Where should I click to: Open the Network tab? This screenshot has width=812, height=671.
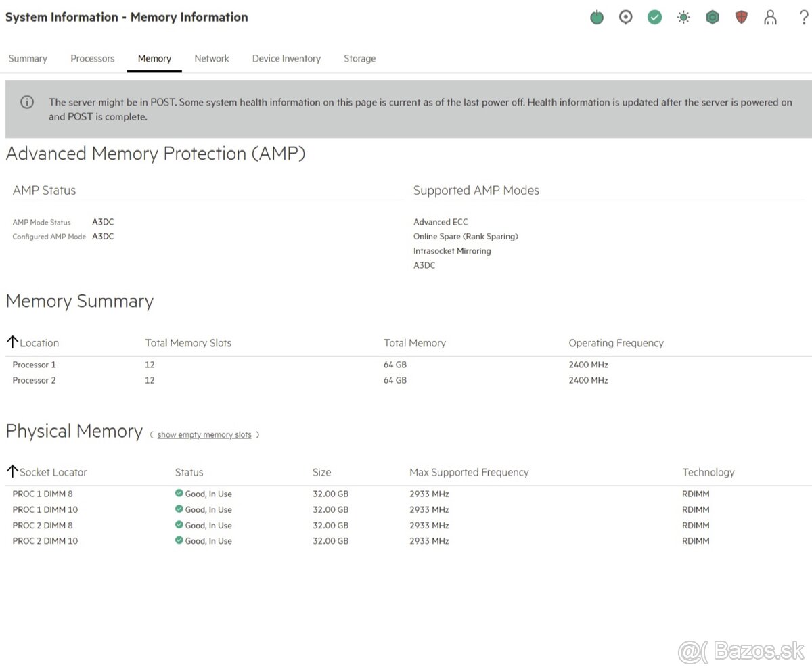[x=212, y=59]
